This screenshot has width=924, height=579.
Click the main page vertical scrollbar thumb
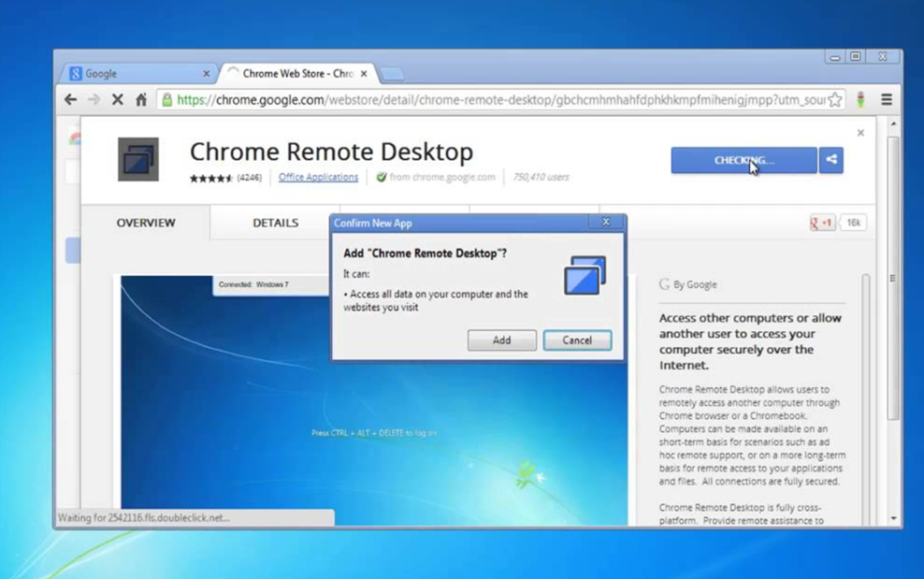point(893,279)
